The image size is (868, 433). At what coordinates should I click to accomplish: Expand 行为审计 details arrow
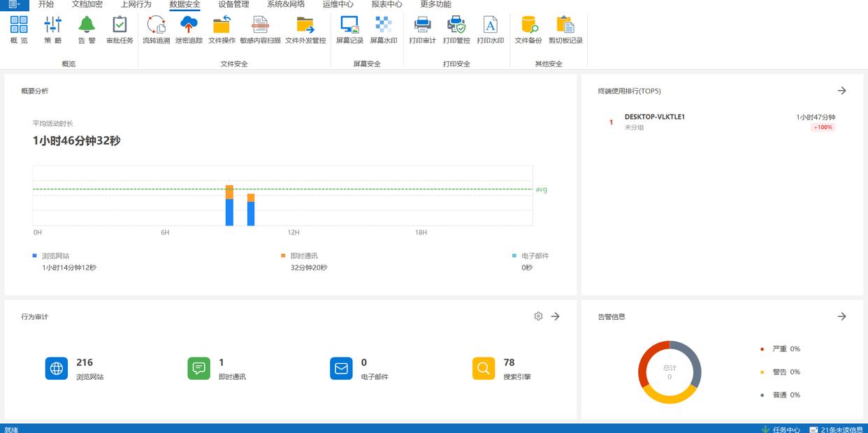(555, 316)
